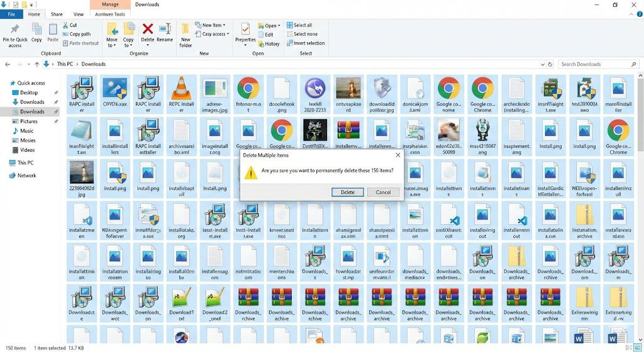
Task: Select the lexhill 2020-2233 file icon
Action: point(315,94)
